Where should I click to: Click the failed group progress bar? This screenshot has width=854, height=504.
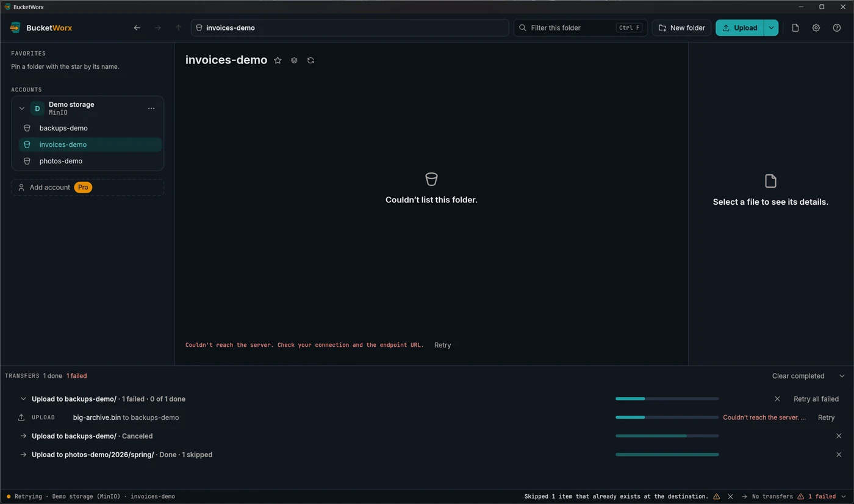[x=667, y=399]
